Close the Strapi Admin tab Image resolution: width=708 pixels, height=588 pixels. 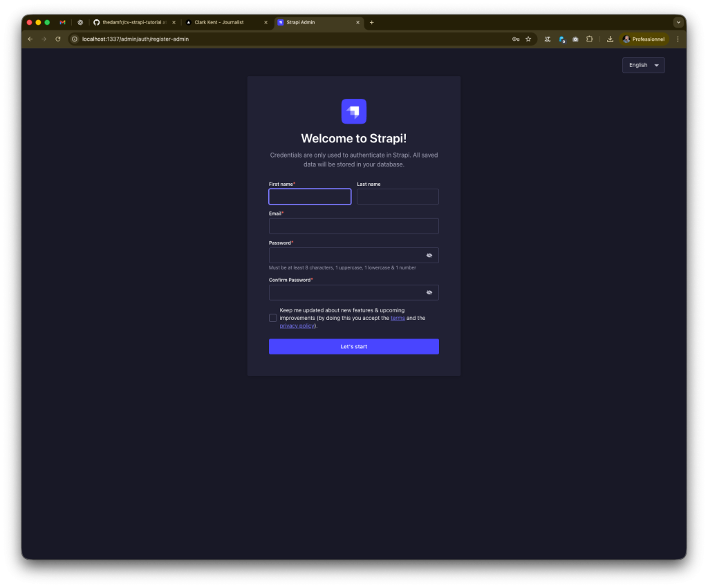point(357,22)
